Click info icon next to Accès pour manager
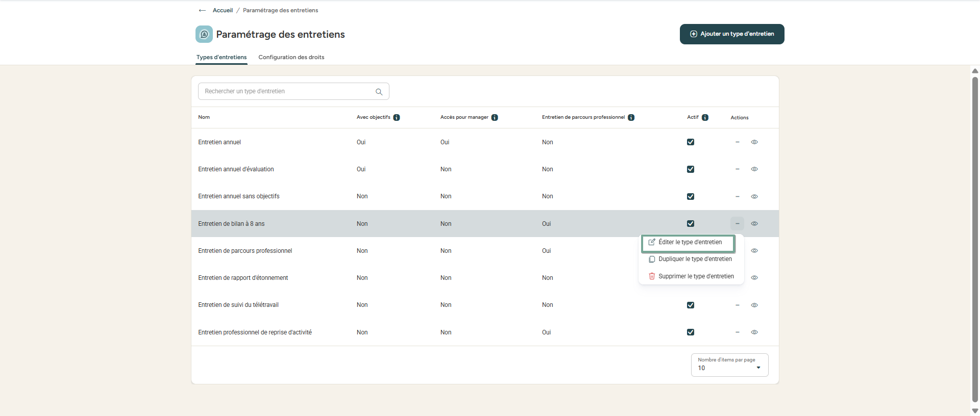Viewport: 980px width, 416px height. [495, 118]
